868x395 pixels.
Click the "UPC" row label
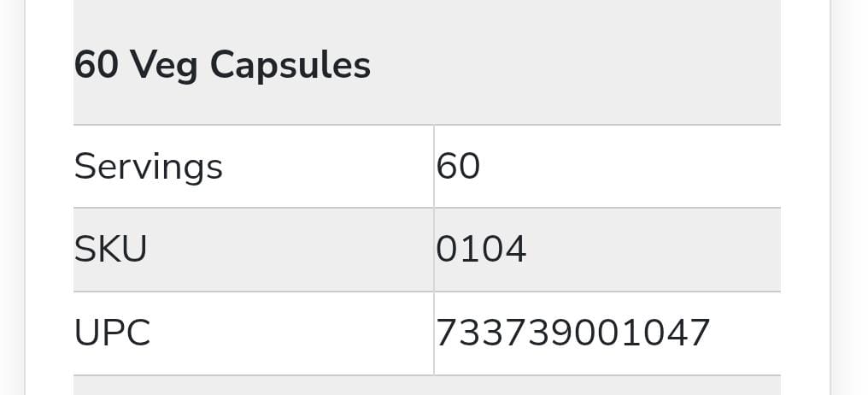click(112, 333)
